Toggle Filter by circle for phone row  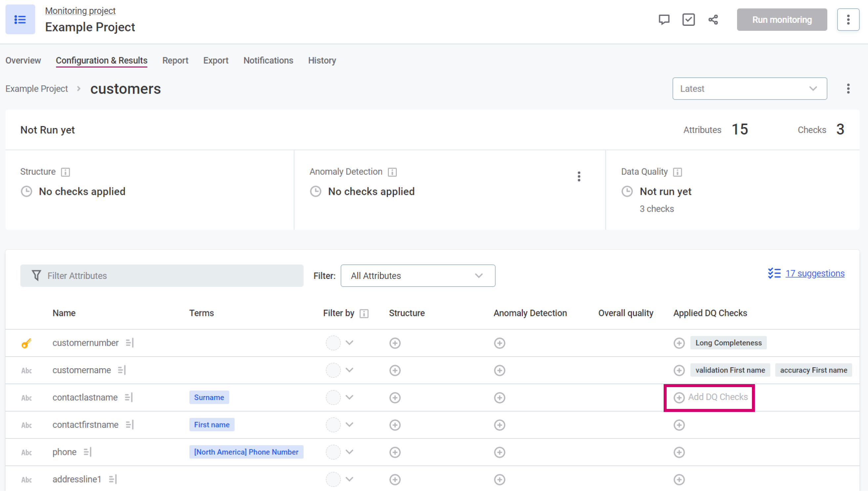tap(333, 452)
